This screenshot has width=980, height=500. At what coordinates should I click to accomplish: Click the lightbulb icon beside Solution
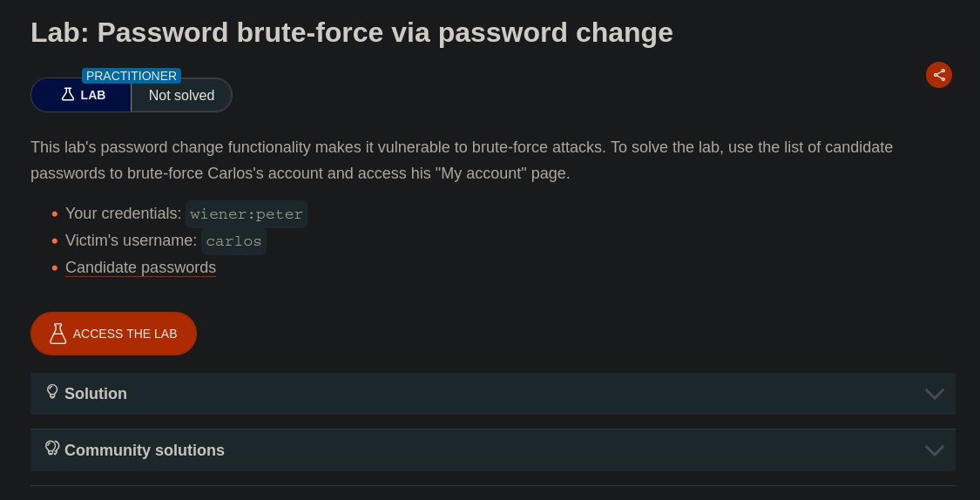[x=52, y=392]
